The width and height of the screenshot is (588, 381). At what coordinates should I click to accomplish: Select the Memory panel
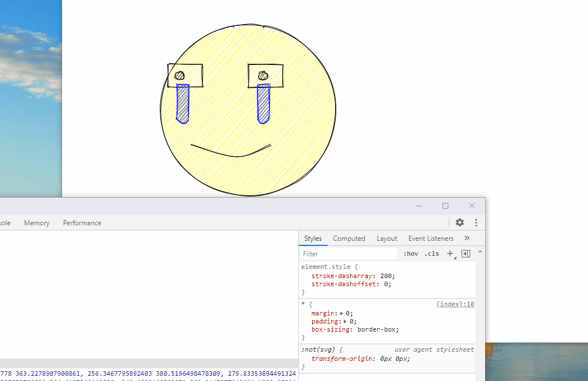(x=36, y=222)
